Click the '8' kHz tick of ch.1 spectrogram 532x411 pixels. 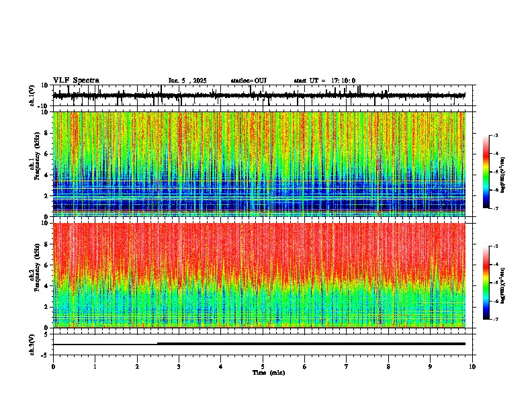[46, 133]
